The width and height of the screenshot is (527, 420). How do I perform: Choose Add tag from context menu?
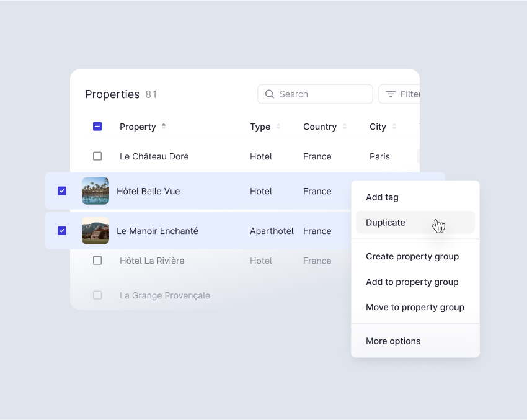pyautogui.click(x=382, y=197)
